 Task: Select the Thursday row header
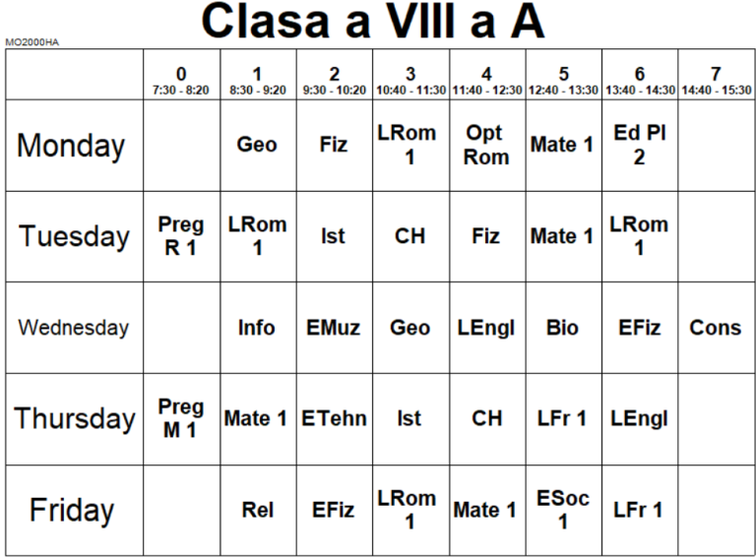[74, 419]
